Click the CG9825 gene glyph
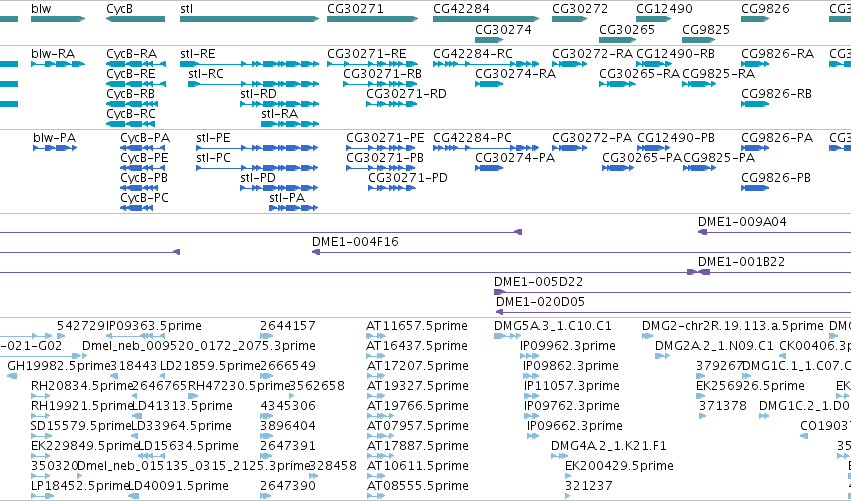Screen dimensions: 851x501 (699, 40)
